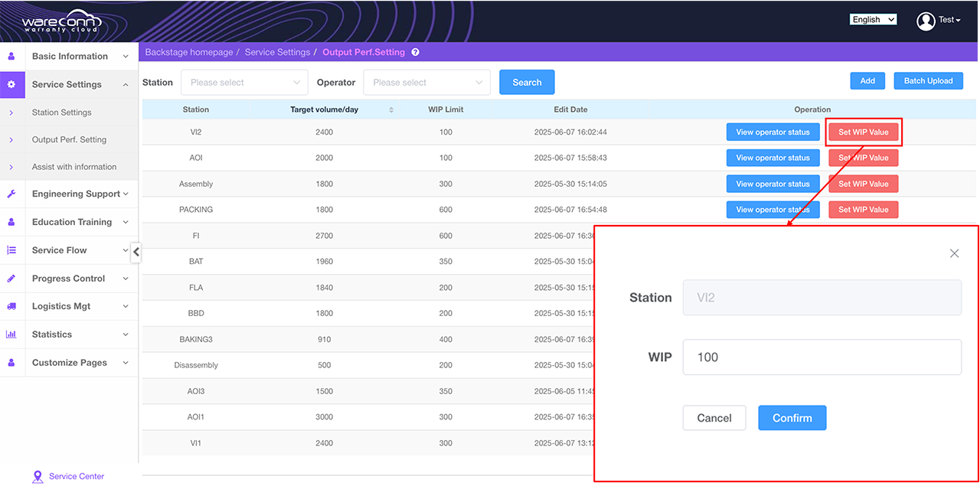
Task: Sort by Target volume/day column
Action: [390, 109]
